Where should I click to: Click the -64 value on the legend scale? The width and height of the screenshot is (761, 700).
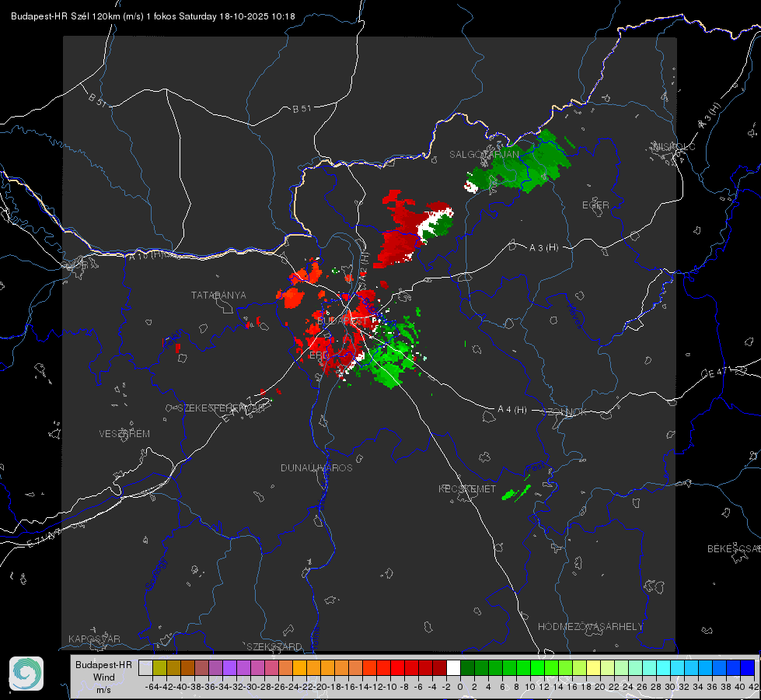pos(152,687)
